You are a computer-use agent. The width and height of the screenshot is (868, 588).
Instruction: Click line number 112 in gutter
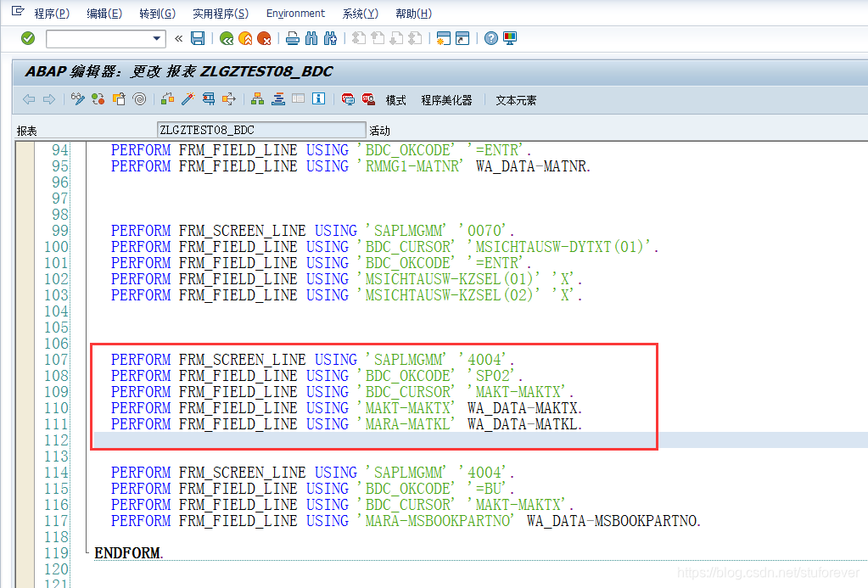click(x=57, y=440)
